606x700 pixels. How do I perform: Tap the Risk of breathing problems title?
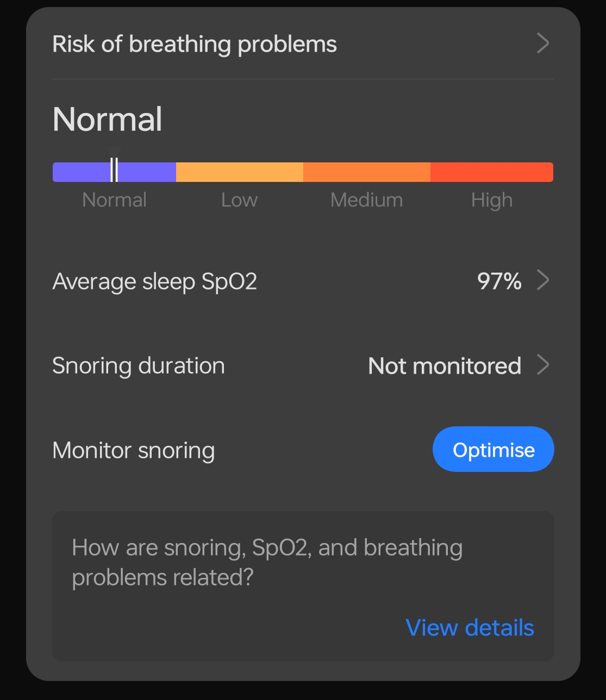point(195,45)
